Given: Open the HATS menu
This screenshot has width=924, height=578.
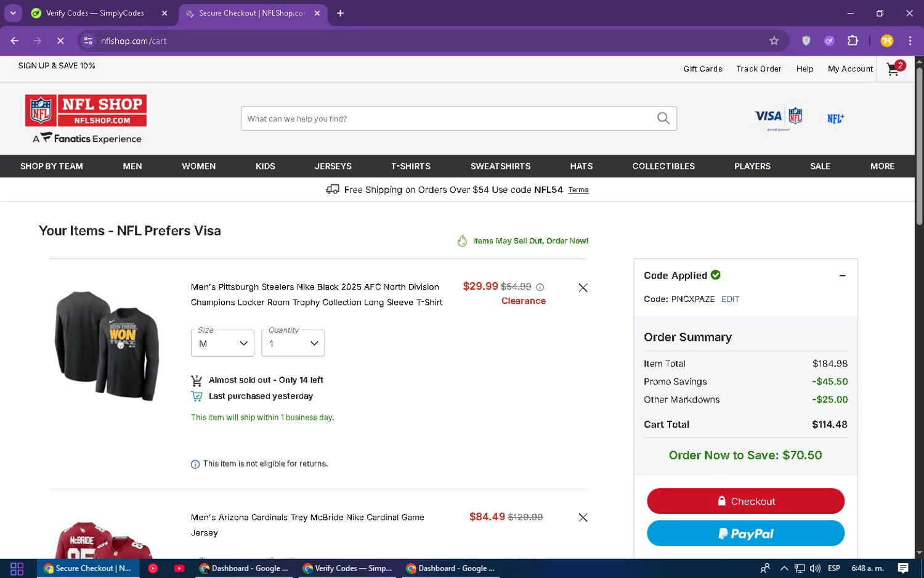Looking at the screenshot, I should [x=582, y=166].
